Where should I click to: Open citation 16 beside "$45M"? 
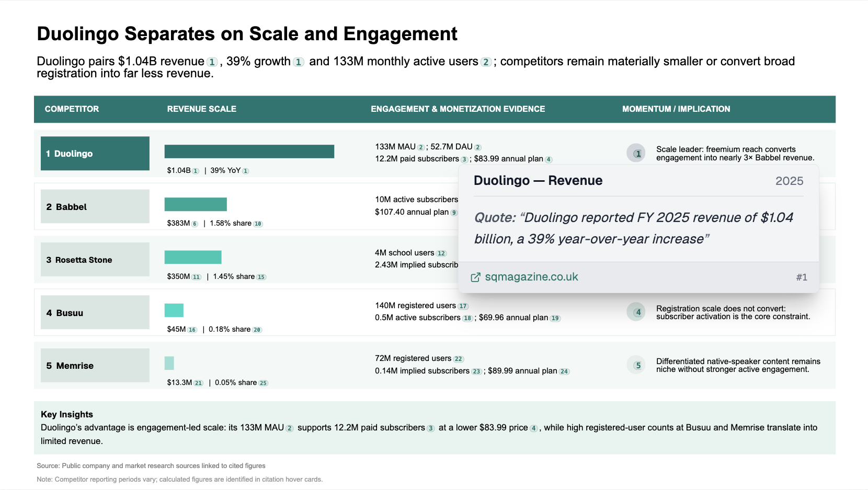(x=192, y=330)
